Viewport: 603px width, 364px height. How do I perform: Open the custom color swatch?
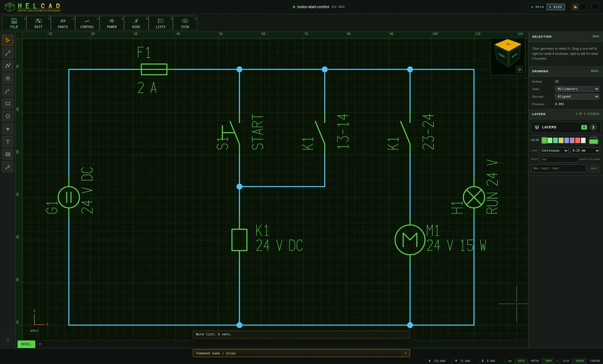pos(593,142)
